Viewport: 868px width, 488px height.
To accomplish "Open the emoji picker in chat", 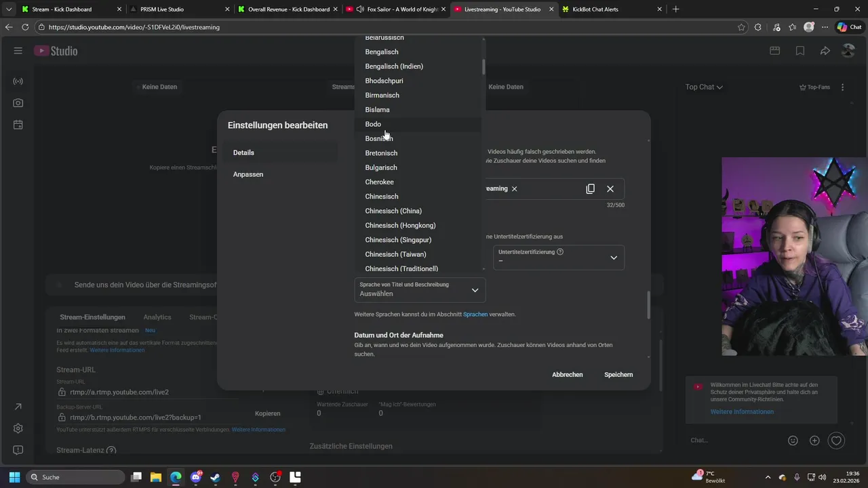I will tap(793, 441).
